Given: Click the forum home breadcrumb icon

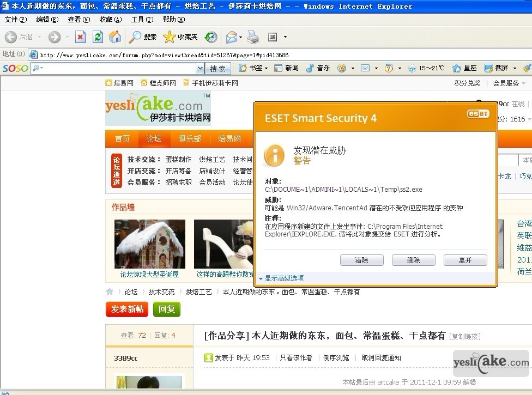Looking at the screenshot, I should tap(110, 291).
